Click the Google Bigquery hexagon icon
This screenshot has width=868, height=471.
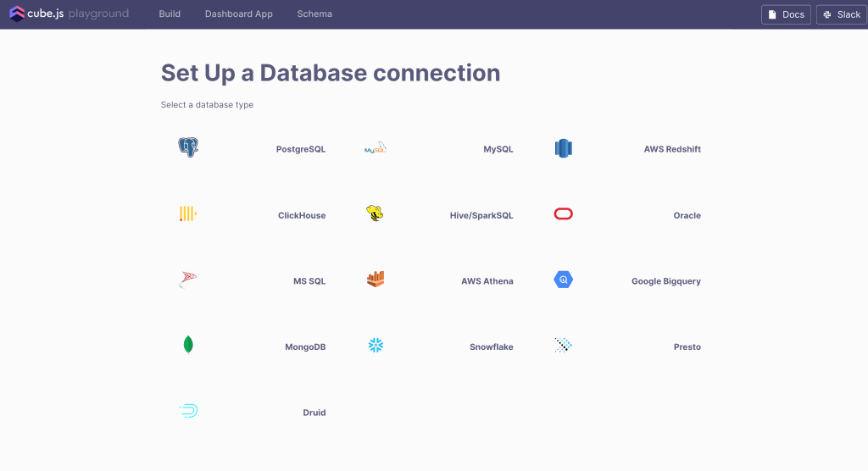(x=564, y=280)
